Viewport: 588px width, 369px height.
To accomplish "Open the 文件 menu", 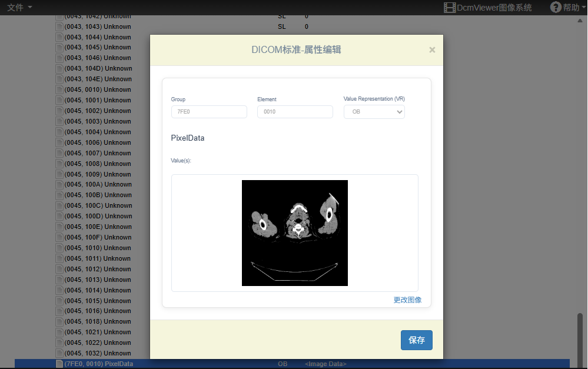I will click(x=19, y=7).
